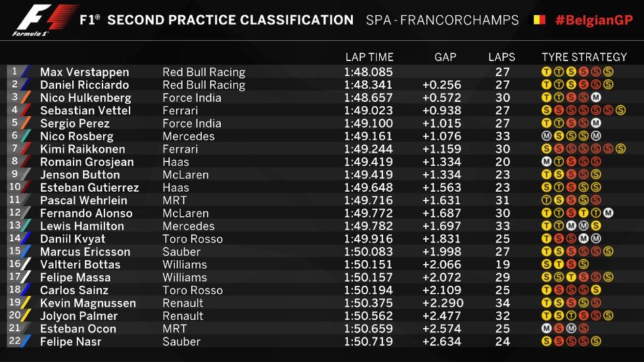Select the LAPS column header
Image resolution: width=644 pixels, height=362 pixels.
[501, 57]
